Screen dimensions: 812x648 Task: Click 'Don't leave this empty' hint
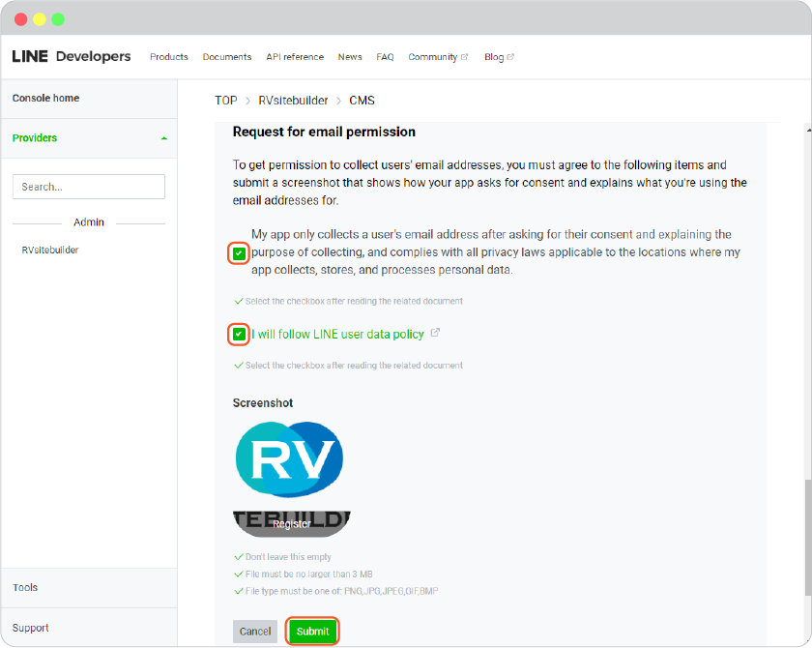288,557
